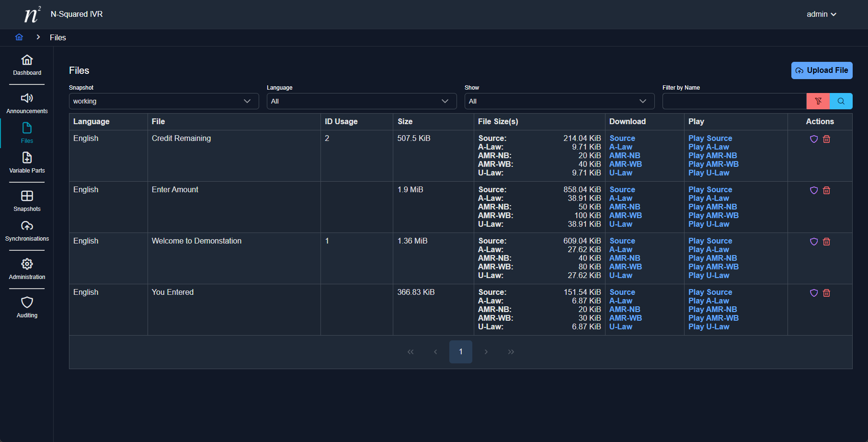The height and width of the screenshot is (442, 868).
Task: Open the admin user menu
Action: (x=821, y=14)
